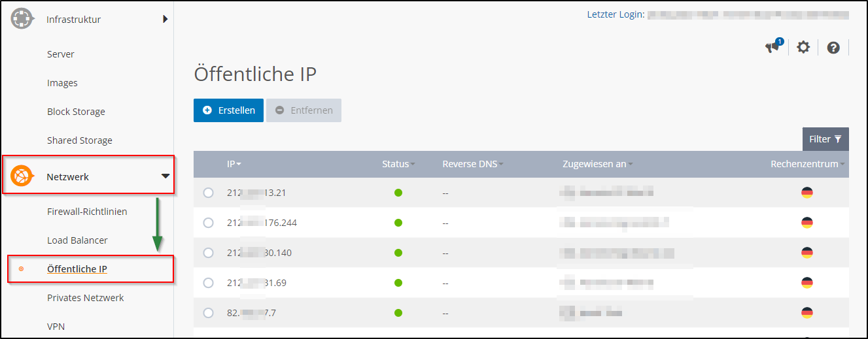This screenshot has height=339, width=868.
Task: Click the Letzter Login text
Action: (616, 14)
